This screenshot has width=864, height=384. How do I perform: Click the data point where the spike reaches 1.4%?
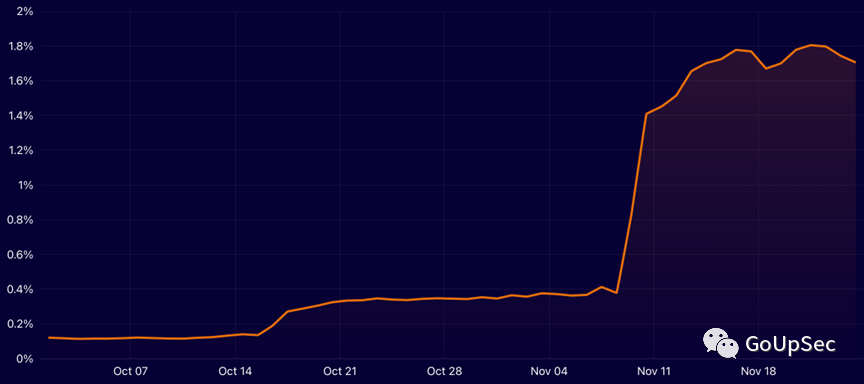(x=646, y=114)
